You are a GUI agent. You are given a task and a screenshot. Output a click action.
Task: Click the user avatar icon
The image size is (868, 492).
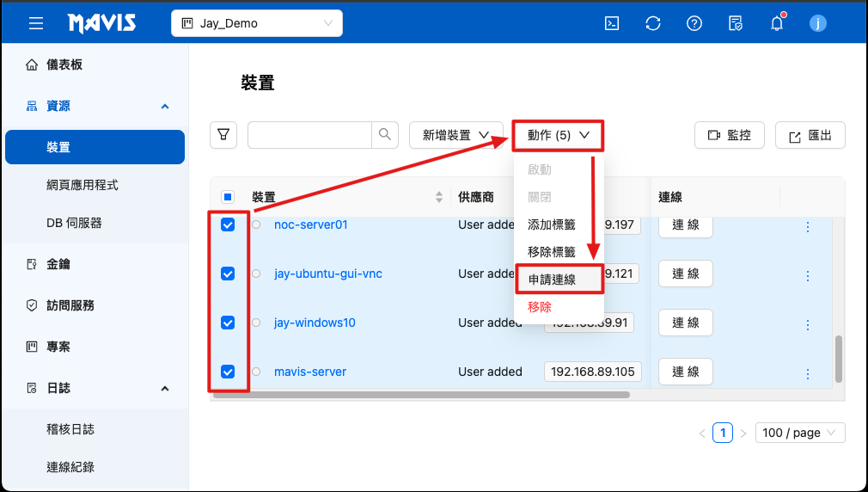pyautogui.click(x=818, y=24)
